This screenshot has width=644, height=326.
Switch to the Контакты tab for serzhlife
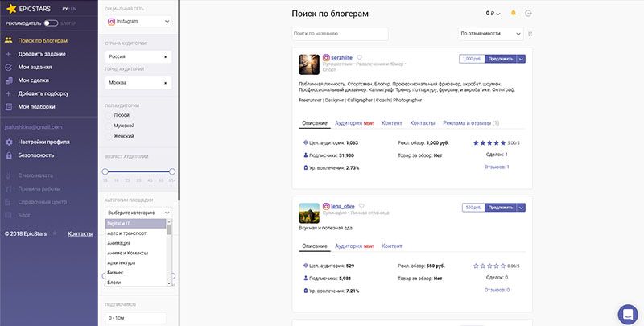pos(423,123)
